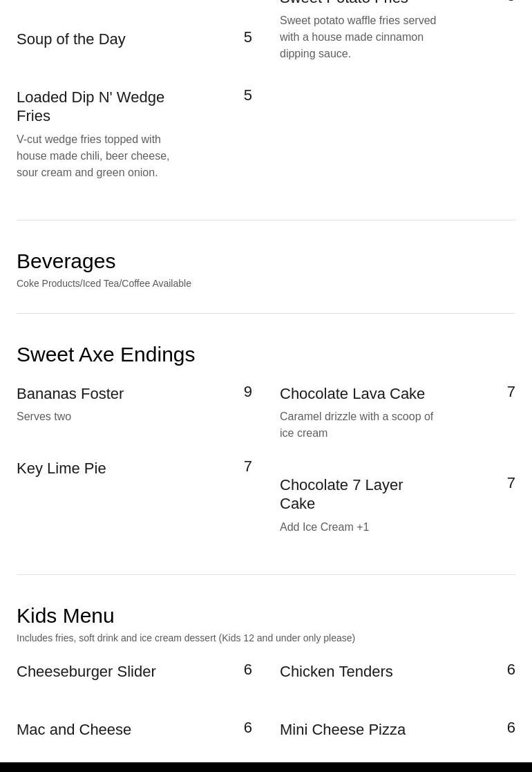
Task: Click the Caramel drizzle description text
Action: (357, 425)
